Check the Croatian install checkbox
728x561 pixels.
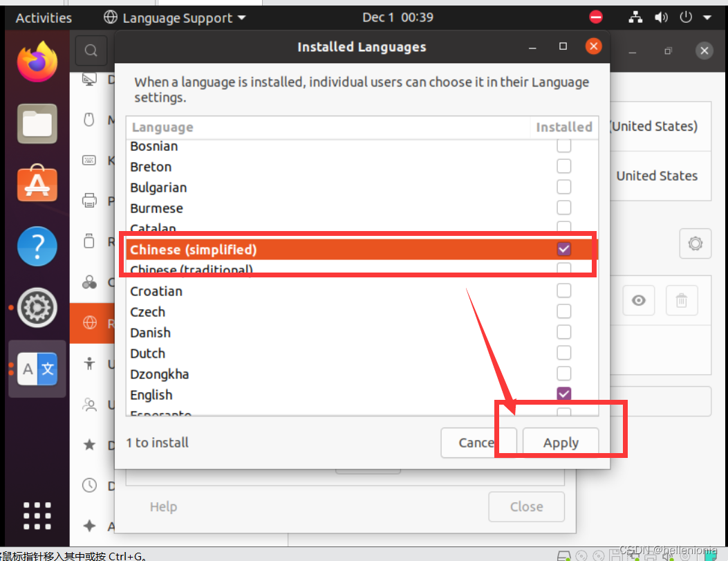(563, 291)
